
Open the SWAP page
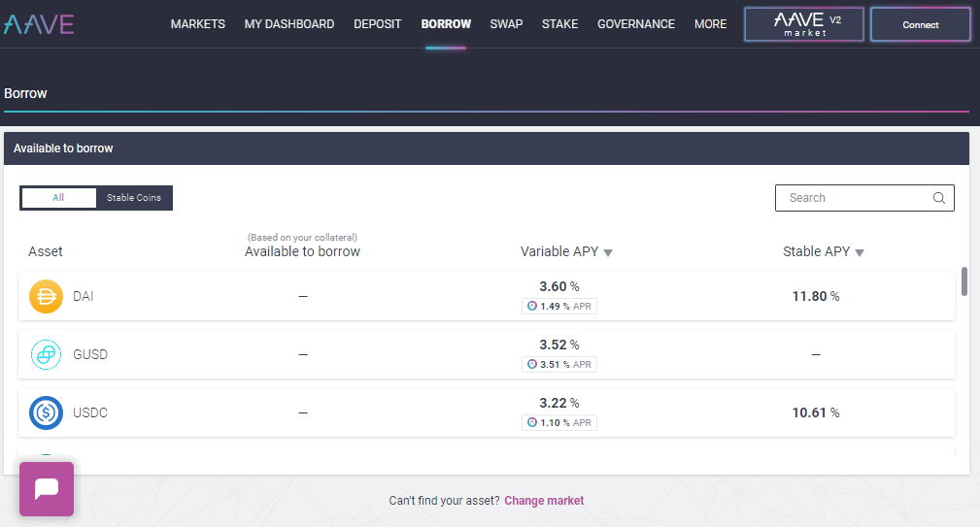[x=506, y=24]
